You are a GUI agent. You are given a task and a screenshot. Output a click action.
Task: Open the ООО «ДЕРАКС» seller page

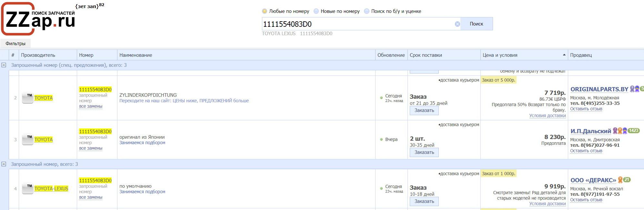(x=593, y=180)
